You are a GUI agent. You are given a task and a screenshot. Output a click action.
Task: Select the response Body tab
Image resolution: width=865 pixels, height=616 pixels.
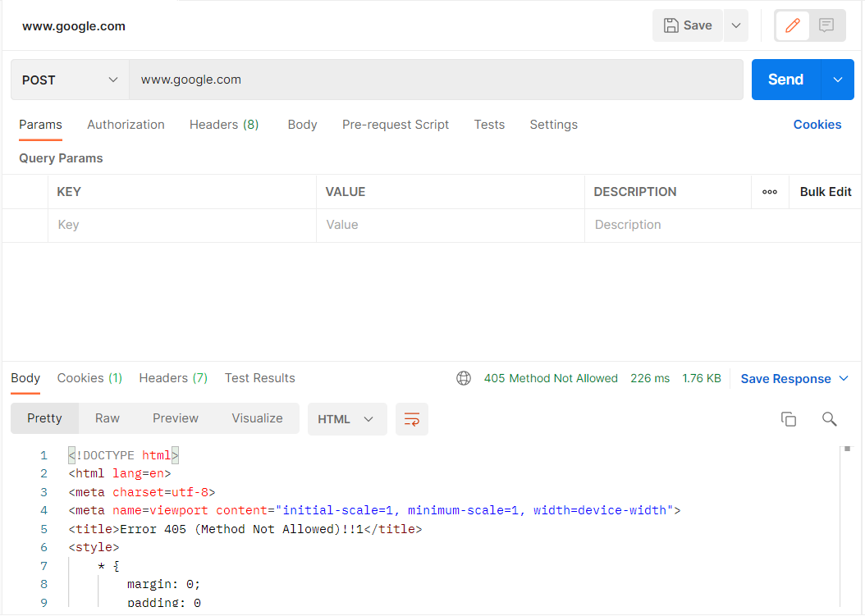(x=25, y=378)
